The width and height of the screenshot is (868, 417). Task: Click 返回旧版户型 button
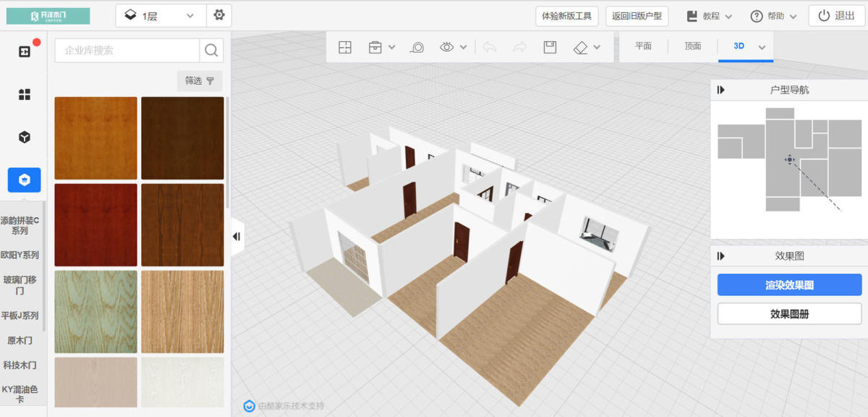(637, 16)
